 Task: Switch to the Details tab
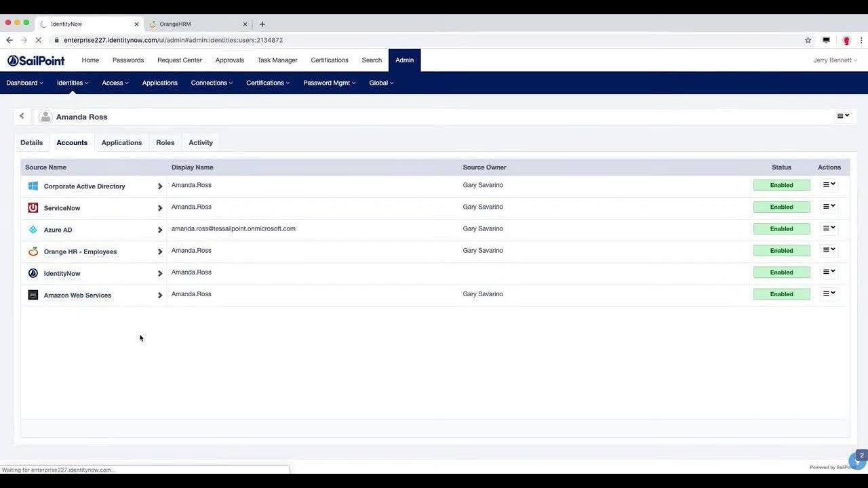click(31, 142)
